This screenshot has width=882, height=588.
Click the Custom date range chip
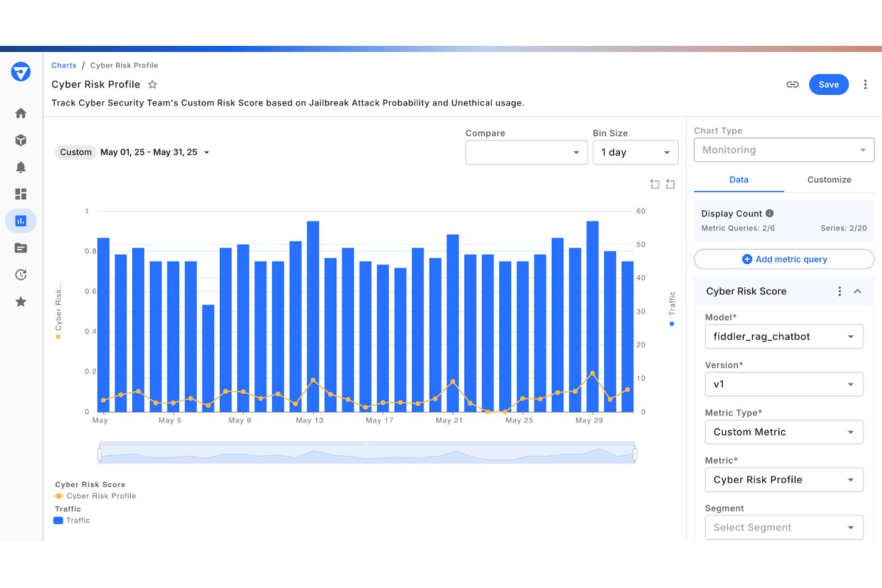tap(76, 153)
